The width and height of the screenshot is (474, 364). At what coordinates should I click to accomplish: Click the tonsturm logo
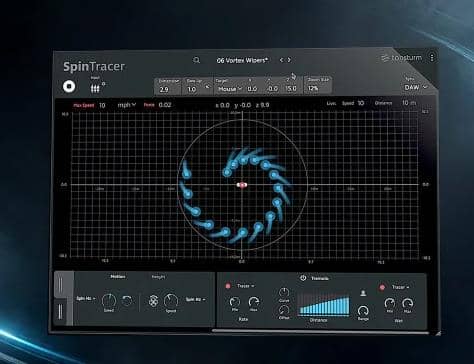[x=402, y=58]
